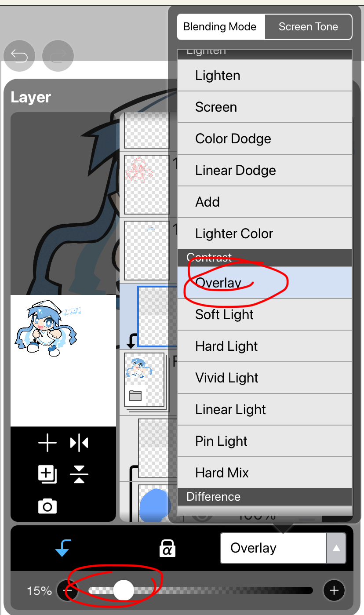
Task: Select the Blending Mode tab
Action: 220,27
